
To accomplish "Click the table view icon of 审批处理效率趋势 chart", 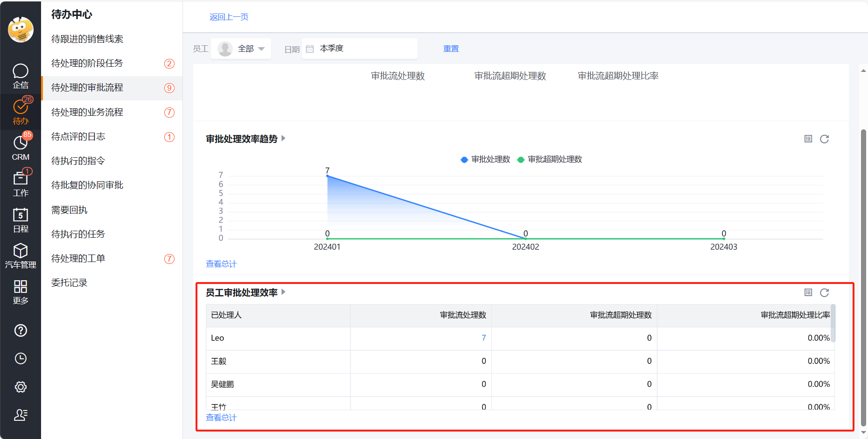I will pyautogui.click(x=808, y=139).
